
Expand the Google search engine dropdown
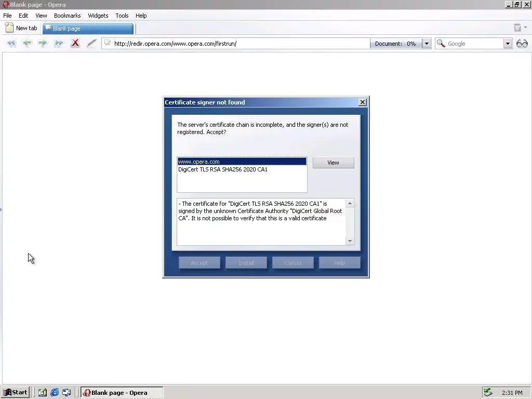click(x=508, y=44)
